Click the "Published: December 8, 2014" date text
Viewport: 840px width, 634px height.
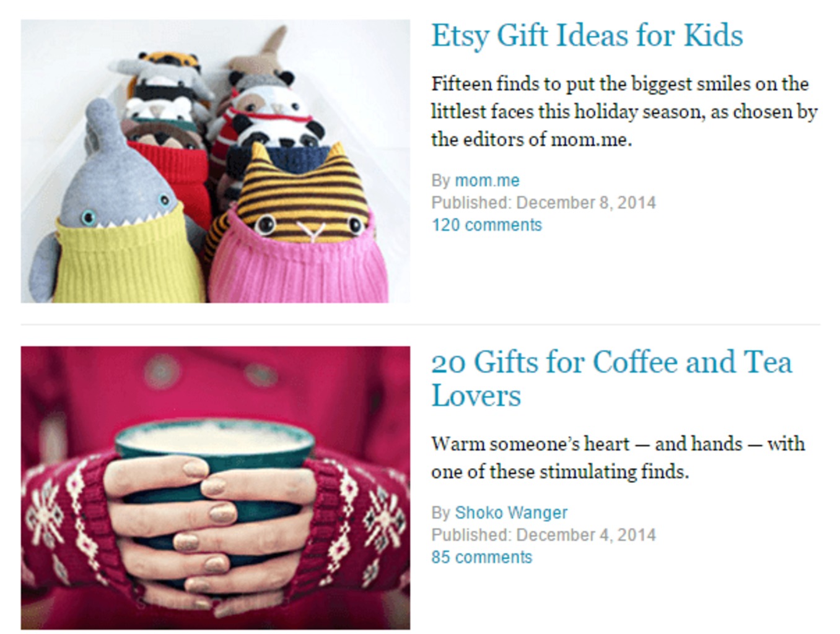point(543,202)
